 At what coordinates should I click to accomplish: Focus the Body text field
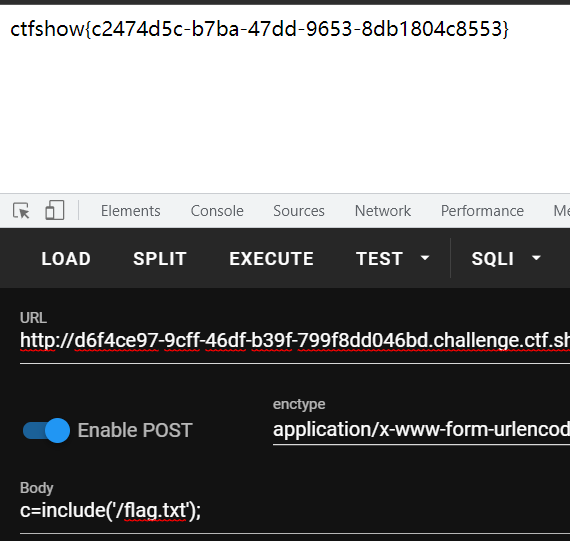click(295, 510)
